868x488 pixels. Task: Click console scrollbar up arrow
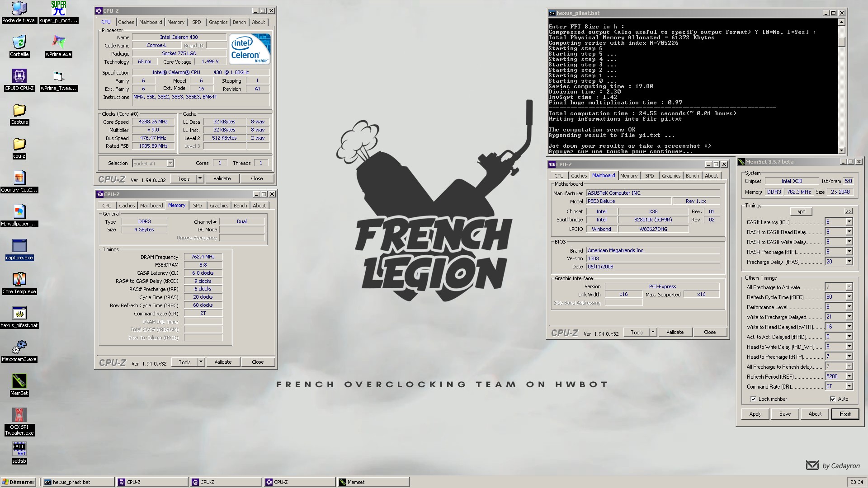coord(842,22)
